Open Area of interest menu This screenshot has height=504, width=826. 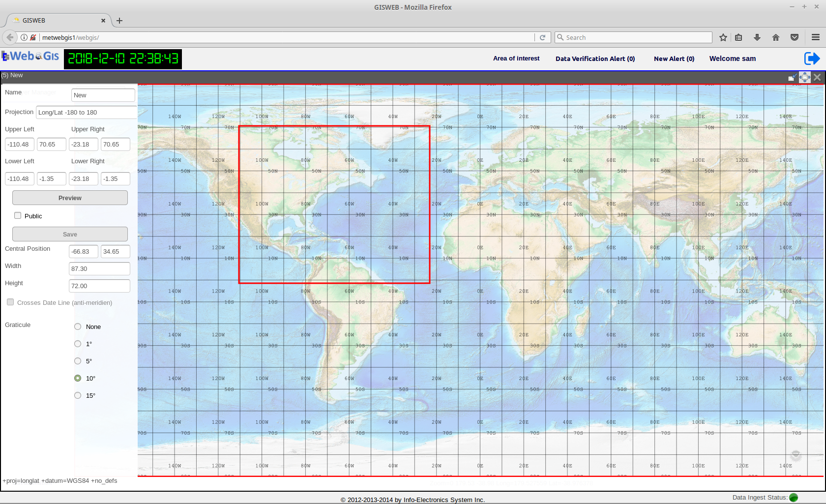point(516,59)
